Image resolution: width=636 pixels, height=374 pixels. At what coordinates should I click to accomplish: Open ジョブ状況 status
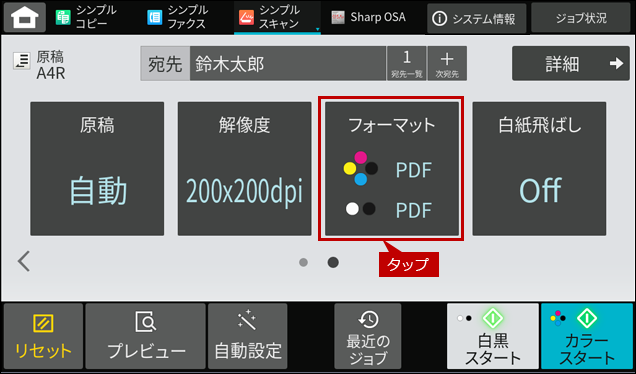click(x=580, y=18)
